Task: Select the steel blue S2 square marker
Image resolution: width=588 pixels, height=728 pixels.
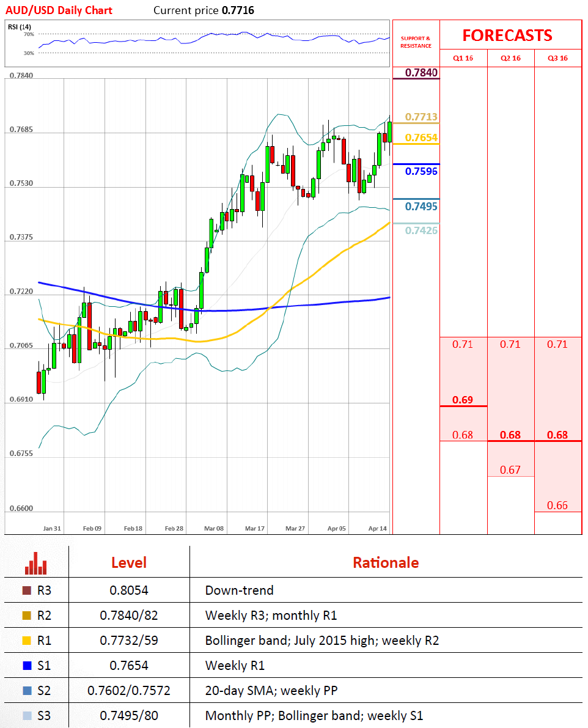Action: [x=26, y=691]
